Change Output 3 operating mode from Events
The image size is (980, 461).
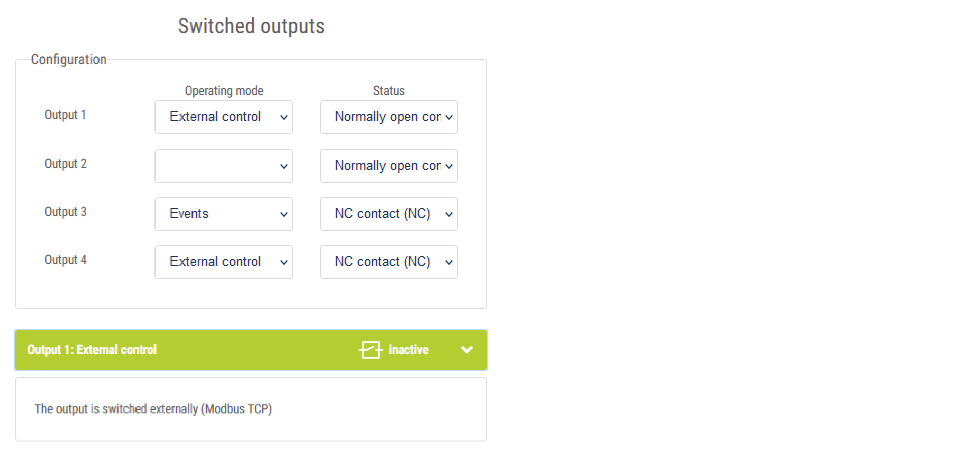pos(223,214)
